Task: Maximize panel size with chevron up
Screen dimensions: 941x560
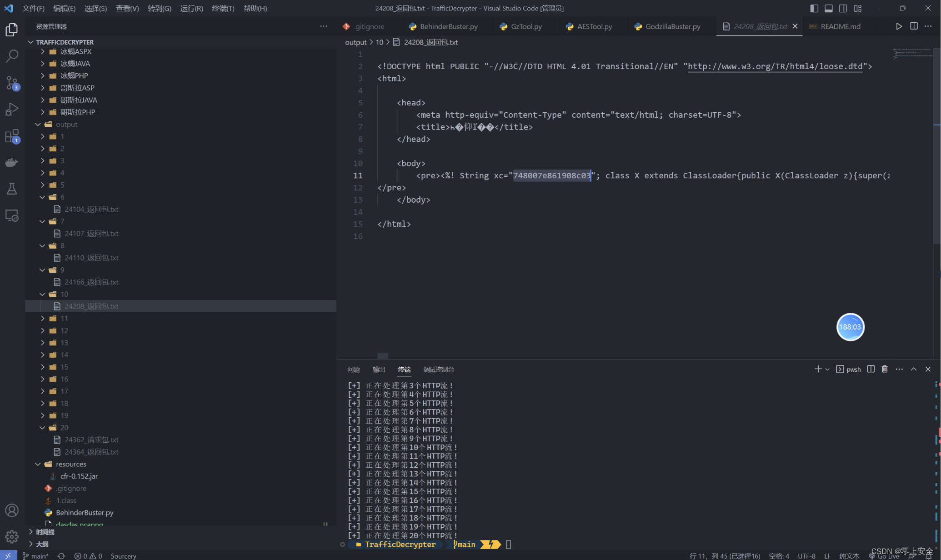Action: click(x=914, y=369)
